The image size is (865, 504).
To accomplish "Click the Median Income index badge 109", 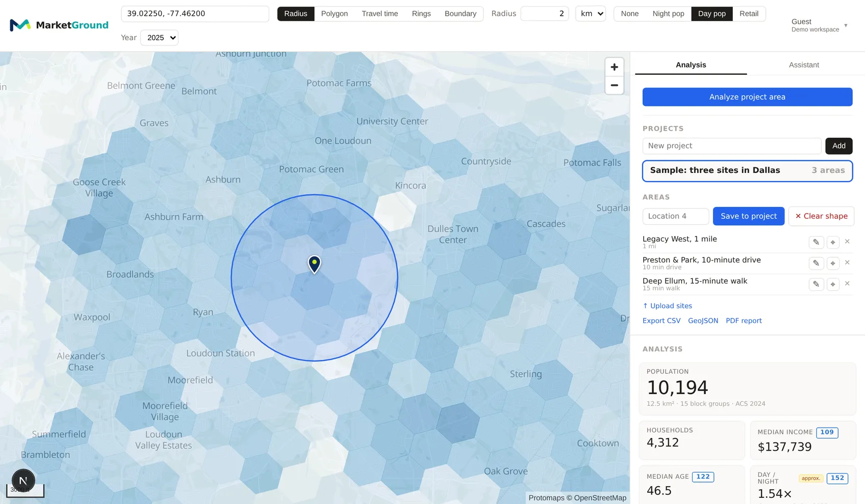I will [x=827, y=432].
